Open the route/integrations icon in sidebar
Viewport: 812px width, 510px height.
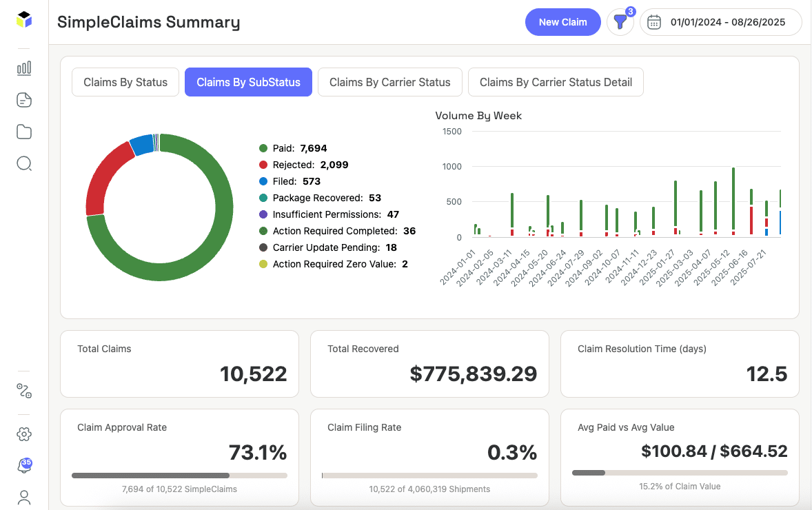(x=24, y=391)
